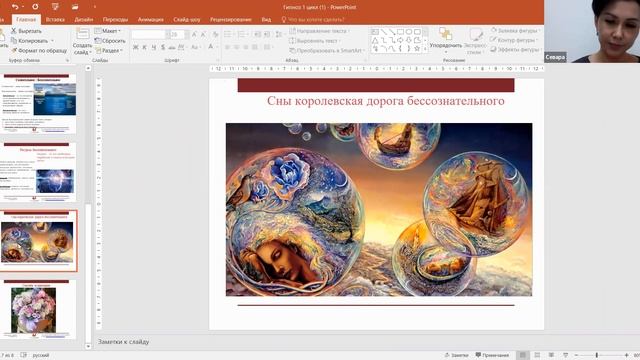This screenshot has width=640, height=360.
Task: Start slideshow from beginning via quick access icon
Action: pos(55,7)
